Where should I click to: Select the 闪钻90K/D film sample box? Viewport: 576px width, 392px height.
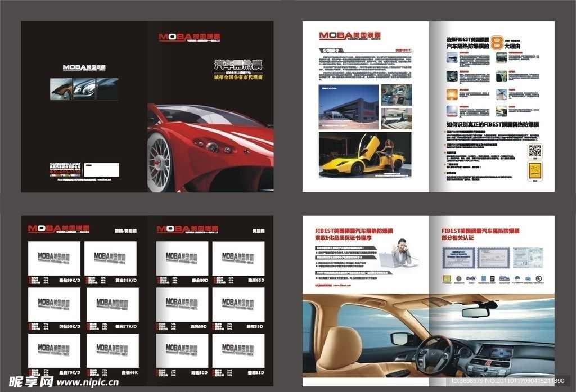click(x=54, y=305)
